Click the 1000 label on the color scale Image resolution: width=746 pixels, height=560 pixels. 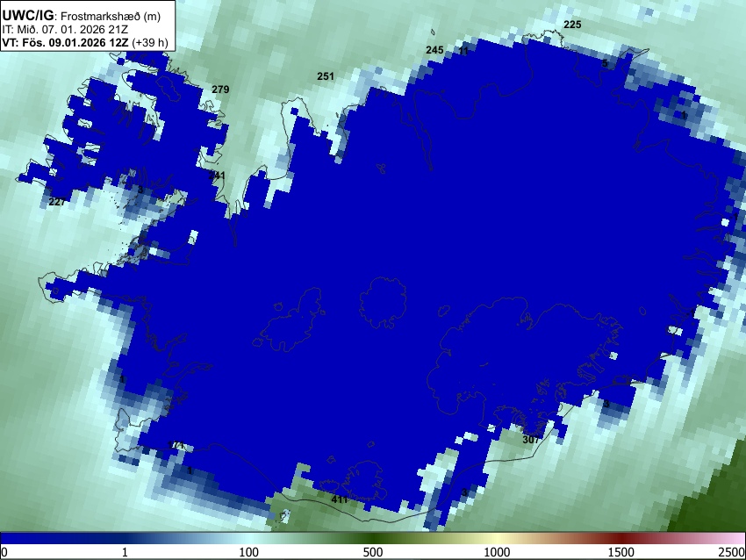coord(497,552)
